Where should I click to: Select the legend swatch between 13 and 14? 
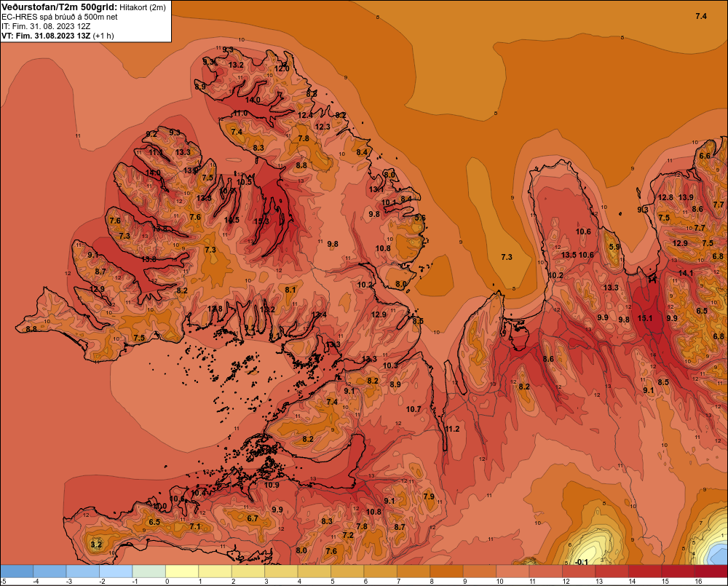[x=612, y=571]
